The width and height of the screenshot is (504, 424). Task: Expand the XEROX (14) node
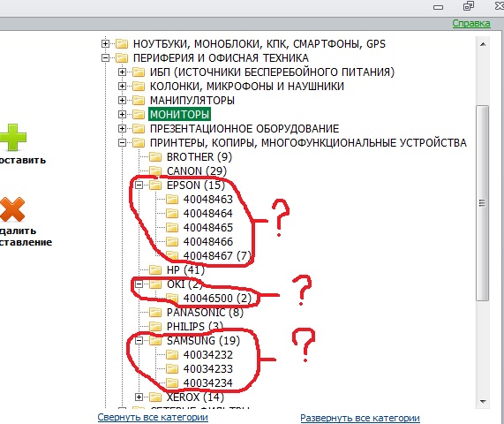(139, 397)
